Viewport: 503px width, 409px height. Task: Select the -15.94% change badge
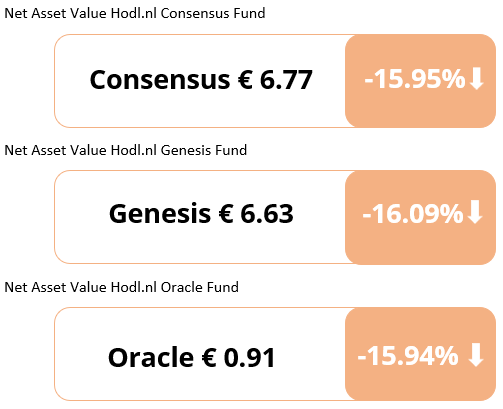pos(420,354)
